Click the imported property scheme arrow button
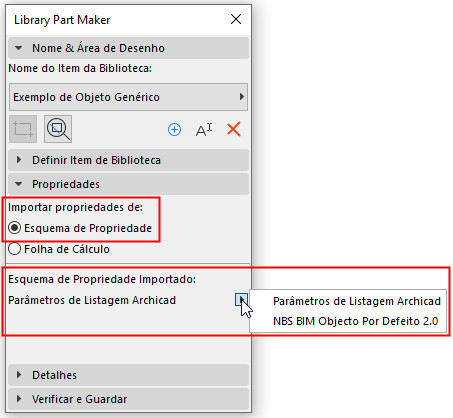This screenshot has width=453, height=418. tap(241, 299)
